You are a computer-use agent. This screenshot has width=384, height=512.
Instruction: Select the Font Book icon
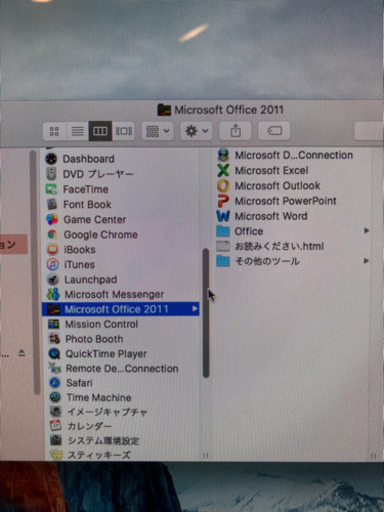point(52,204)
